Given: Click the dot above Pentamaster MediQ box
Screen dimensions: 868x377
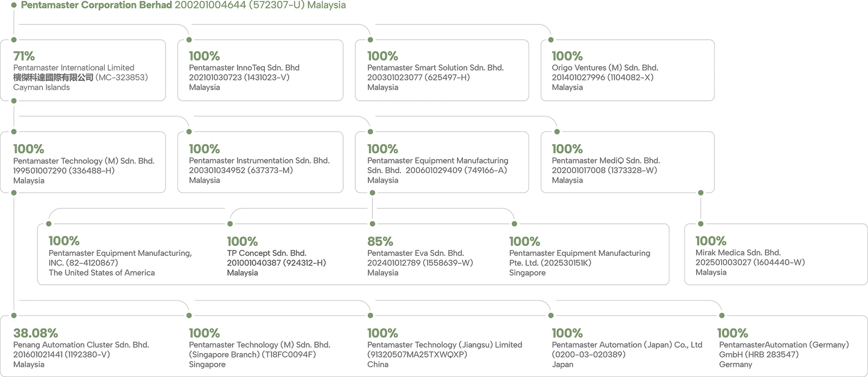Looking at the screenshot, I should [557, 132].
